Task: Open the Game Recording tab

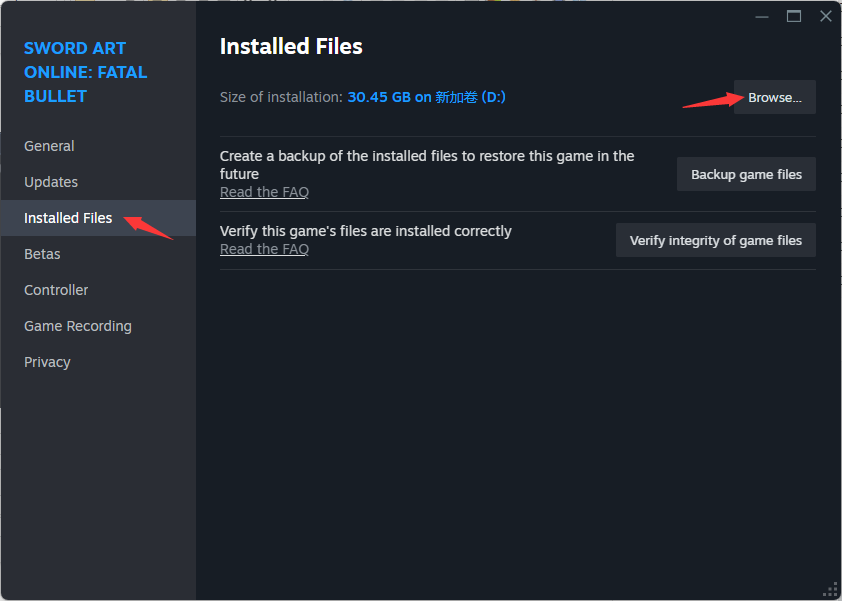Action: click(x=98, y=326)
